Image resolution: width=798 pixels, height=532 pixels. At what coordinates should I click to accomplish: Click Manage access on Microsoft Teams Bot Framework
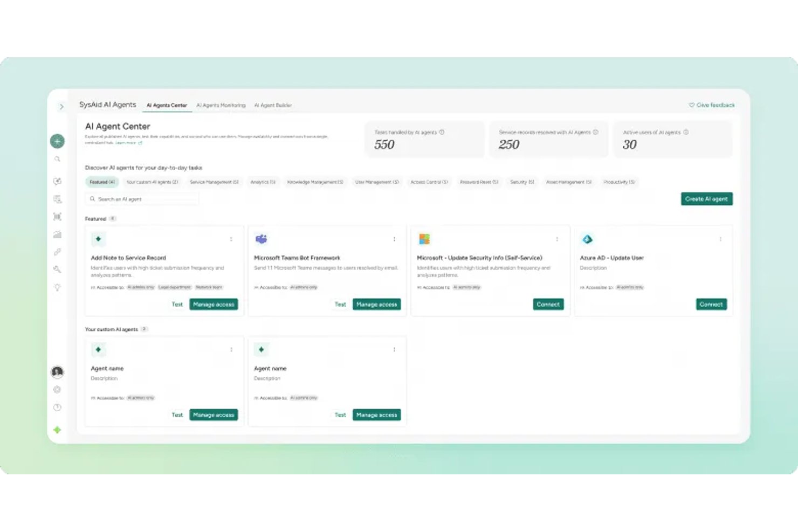(x=377, y=305)
